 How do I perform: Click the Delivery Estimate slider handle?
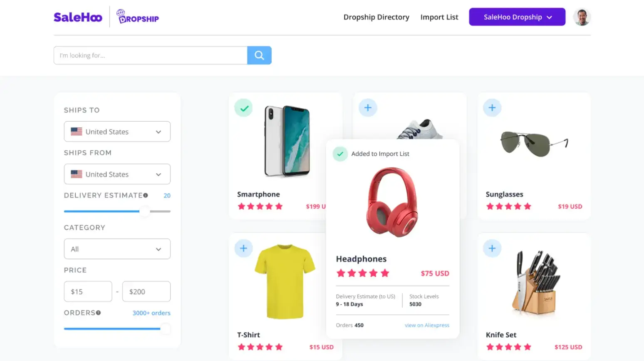(x=144, y=212)
